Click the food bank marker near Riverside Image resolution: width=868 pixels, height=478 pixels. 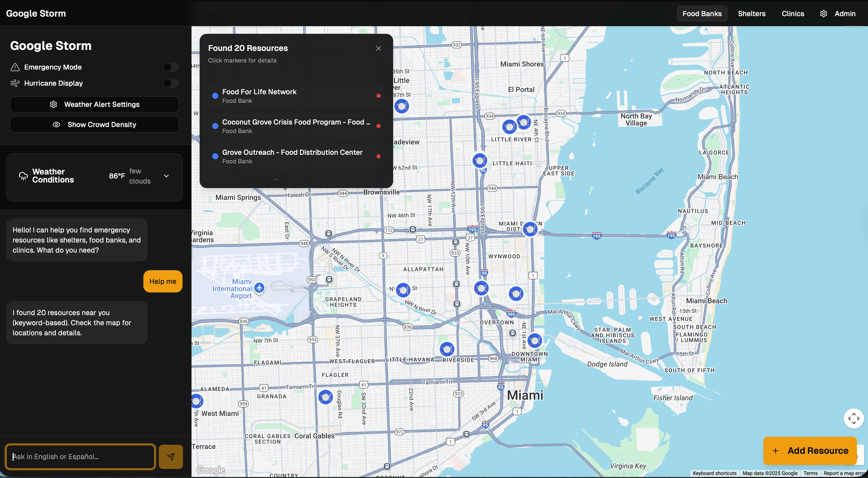(x=447, y=349)
